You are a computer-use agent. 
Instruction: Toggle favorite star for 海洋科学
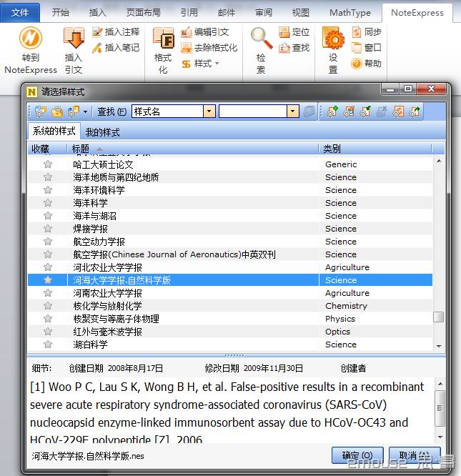pyautogui.click(x=48, y=203)
